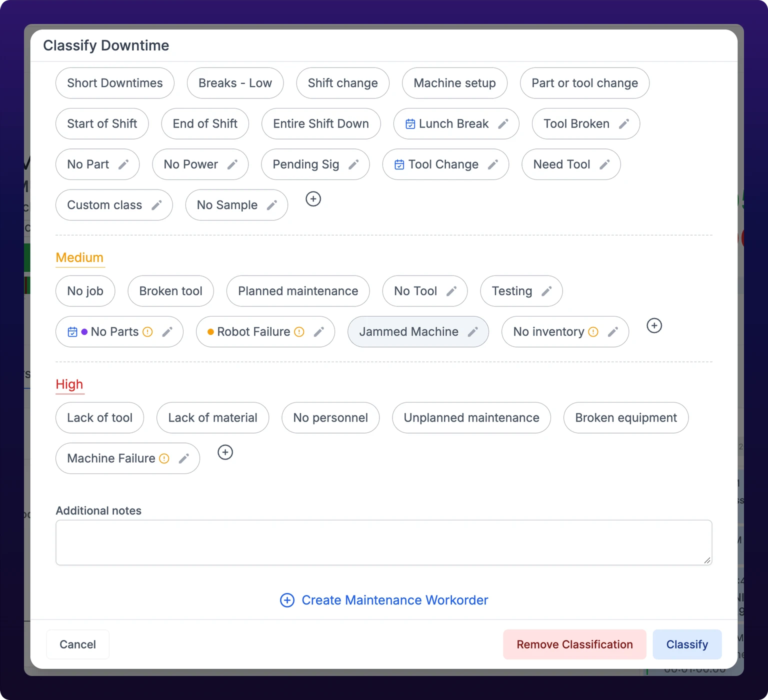The width and height of the screenshot is (768, 700).
Task: Click the pencil icon next to No Power
Action: 232,164
